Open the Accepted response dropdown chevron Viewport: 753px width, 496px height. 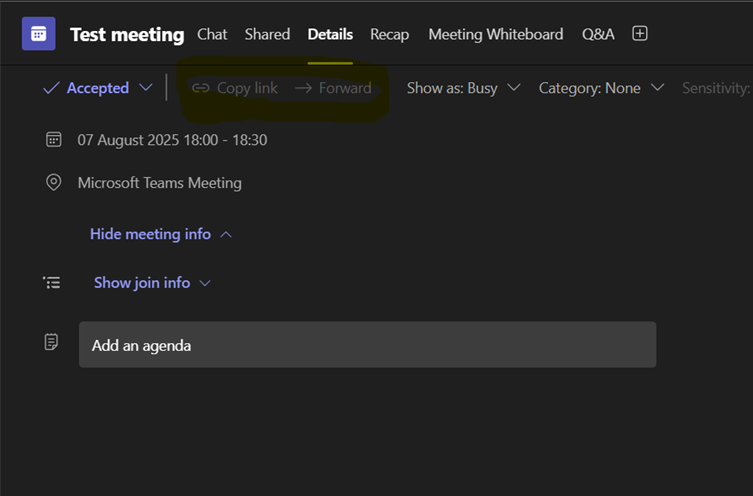coord(146,88)
